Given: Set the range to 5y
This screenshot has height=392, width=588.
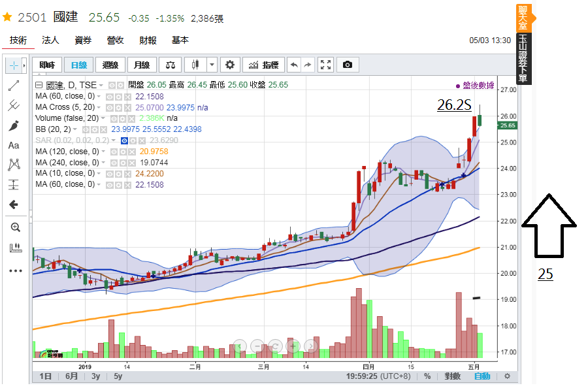Looking at the screenshot, I should [118, 376].
